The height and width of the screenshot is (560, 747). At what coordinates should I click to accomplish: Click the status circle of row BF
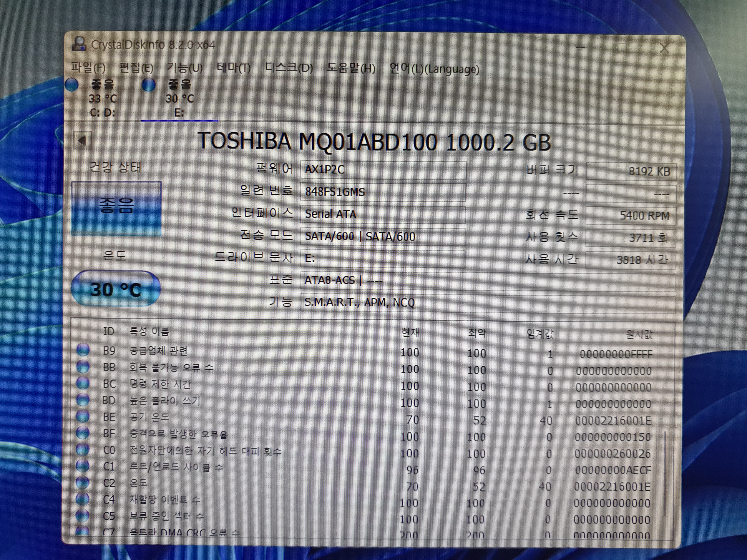(x=83, y=433)
